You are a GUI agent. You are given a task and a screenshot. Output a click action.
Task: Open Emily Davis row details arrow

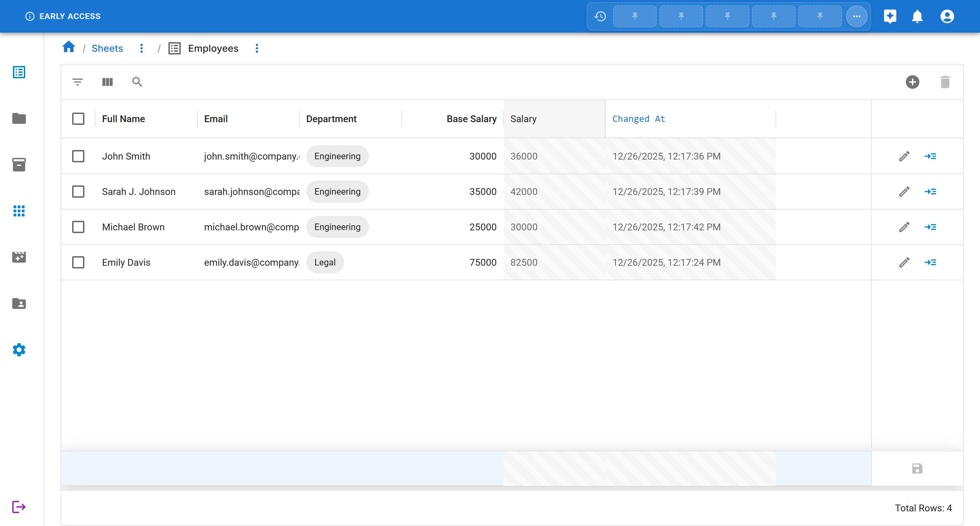click(x=930, y=262)
